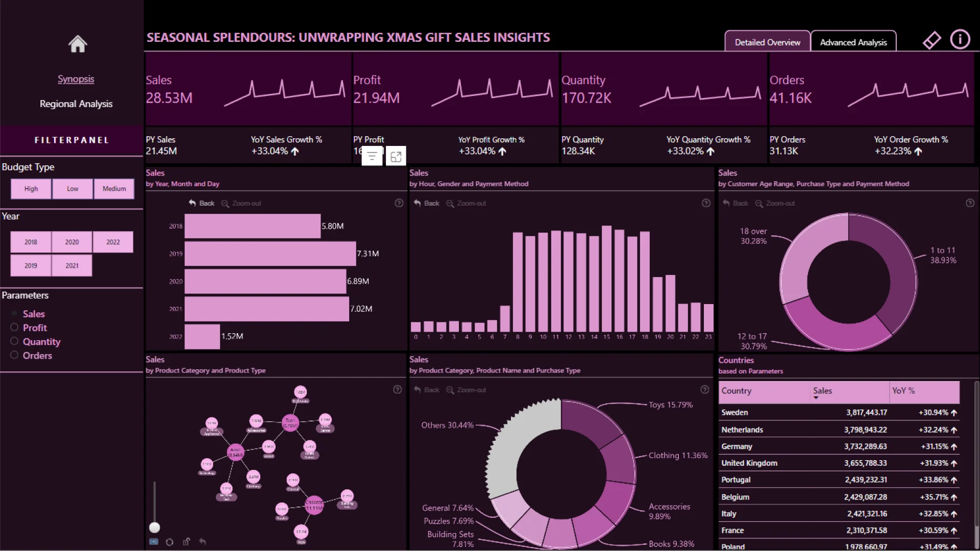Viewport: 980px width, 551px height.
Task: Toggle the 2020 year filter
Action: pos(72,242)
